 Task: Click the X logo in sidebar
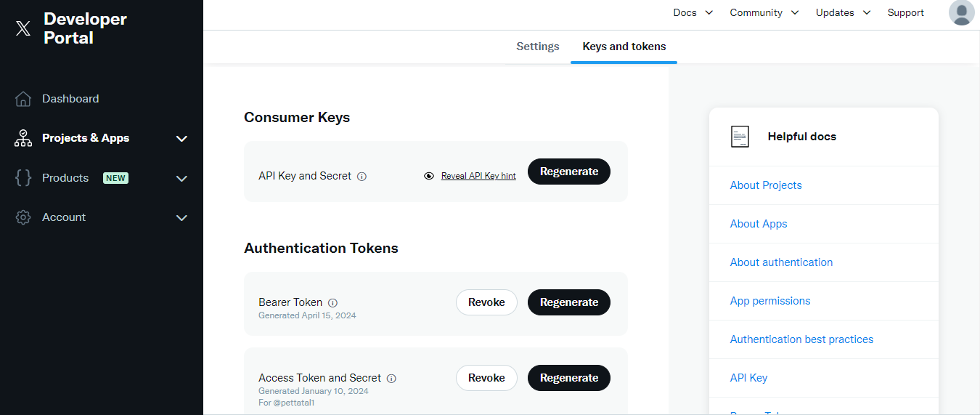coord(23,28)
